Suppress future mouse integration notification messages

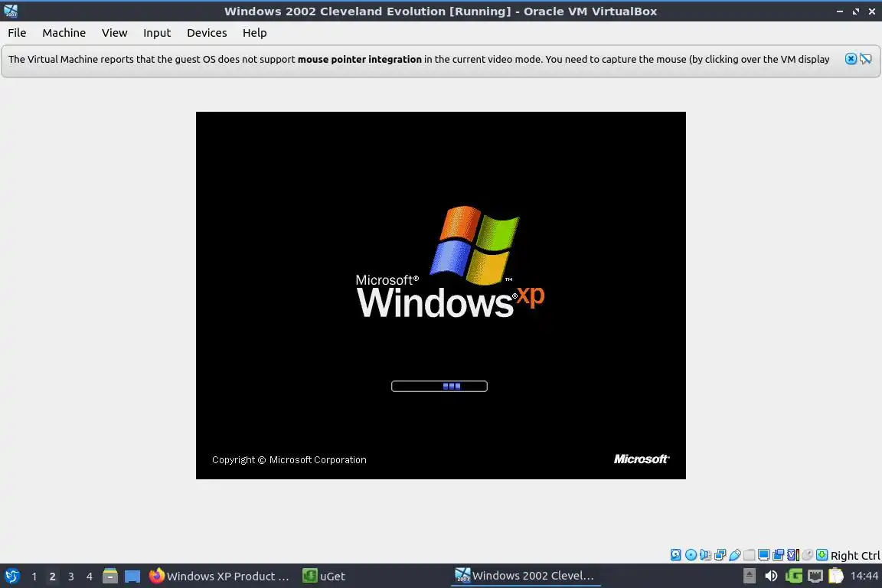pyautogui.click(x=866, y=59)
